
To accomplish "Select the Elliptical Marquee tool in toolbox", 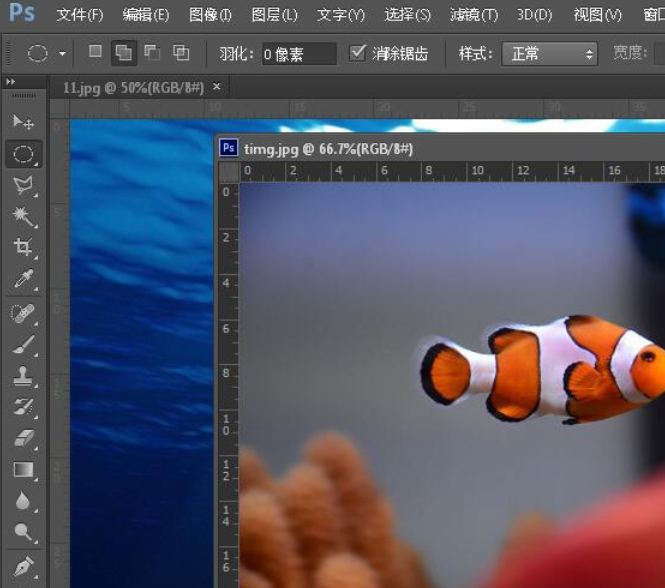I will click(x=23, y=154).
